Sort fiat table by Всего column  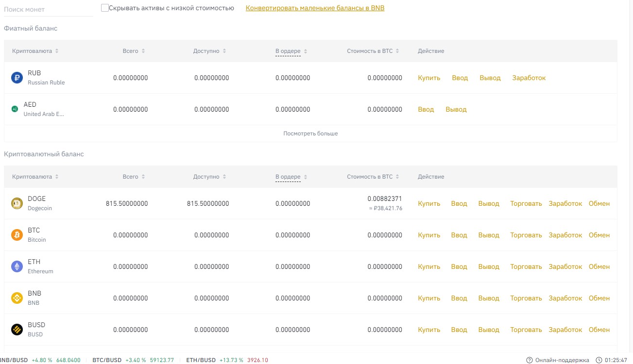[134, 51]
